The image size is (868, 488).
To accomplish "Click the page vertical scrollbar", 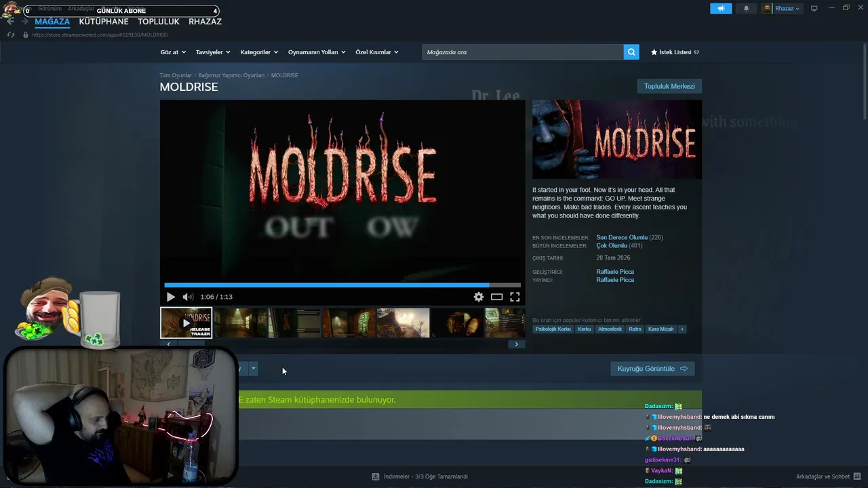I will pyautogui.click(x=864, y=81).
